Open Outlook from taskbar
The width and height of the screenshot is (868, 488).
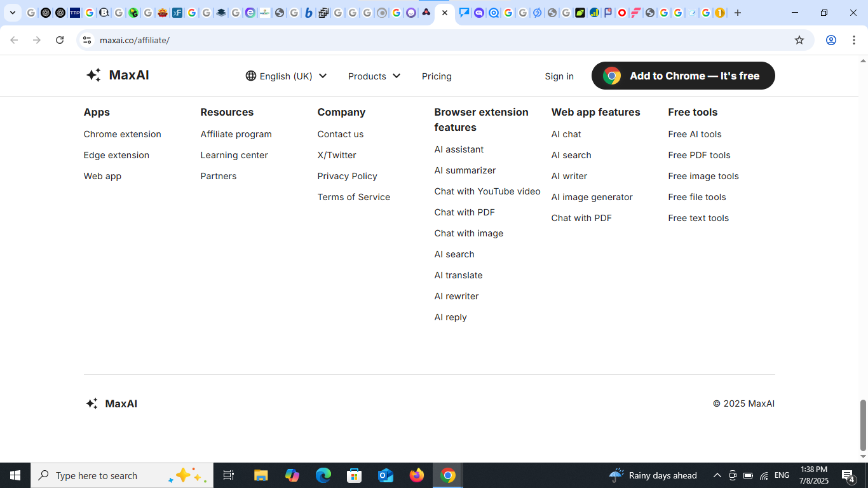386,475
